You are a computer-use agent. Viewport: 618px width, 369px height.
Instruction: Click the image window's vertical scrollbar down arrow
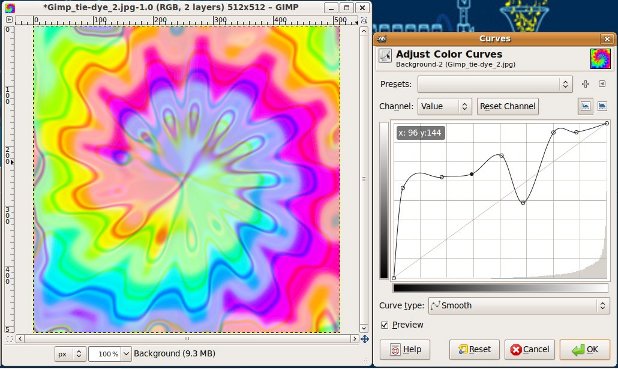click(x=364, y=328)
